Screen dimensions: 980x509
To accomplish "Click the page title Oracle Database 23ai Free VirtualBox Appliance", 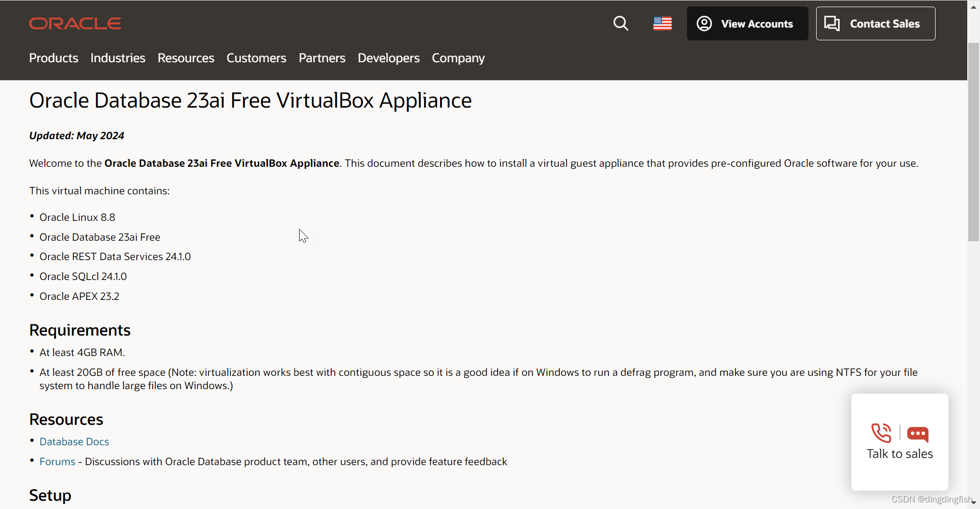I will 250,100.
